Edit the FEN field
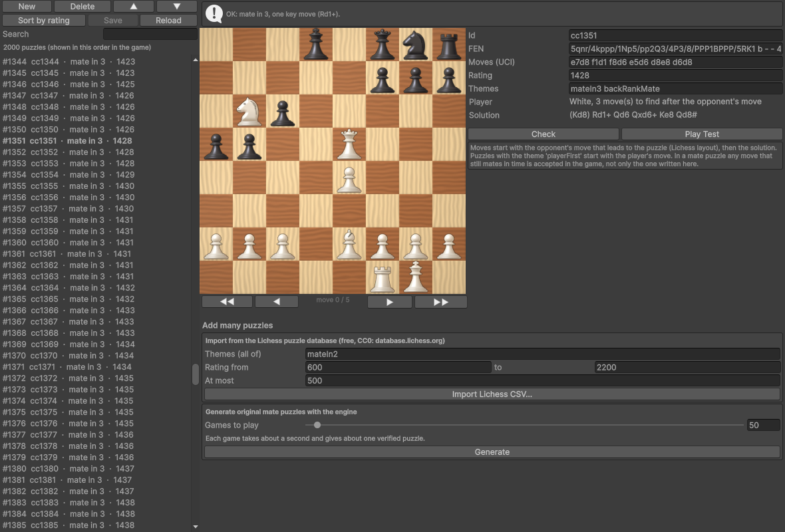 pyautogui.click(x=675, y=49)
